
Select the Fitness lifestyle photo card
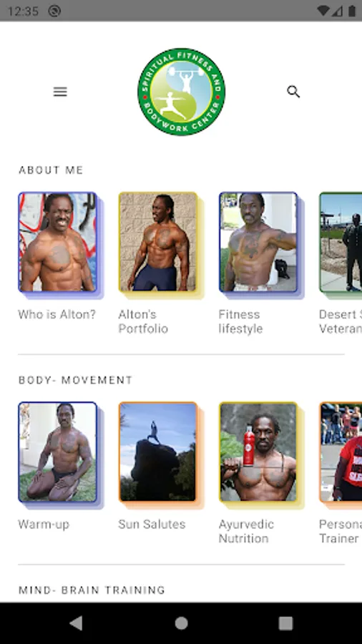[258, 243]
